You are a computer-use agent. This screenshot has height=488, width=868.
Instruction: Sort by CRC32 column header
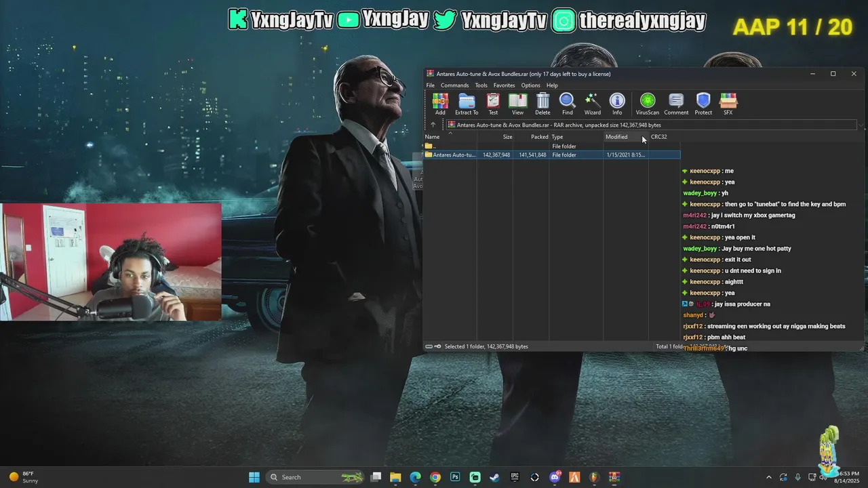point(665,137)
